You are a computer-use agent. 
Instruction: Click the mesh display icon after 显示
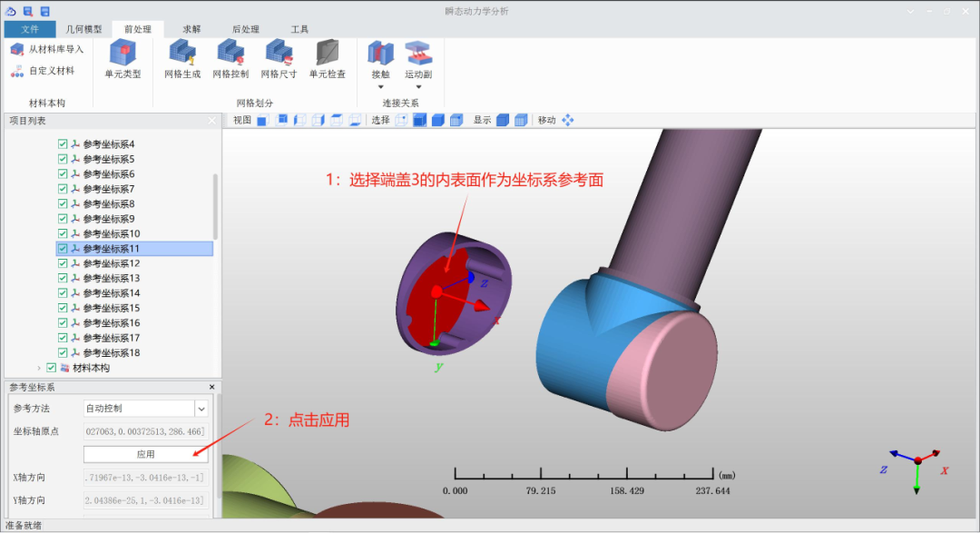click(521, 120)
